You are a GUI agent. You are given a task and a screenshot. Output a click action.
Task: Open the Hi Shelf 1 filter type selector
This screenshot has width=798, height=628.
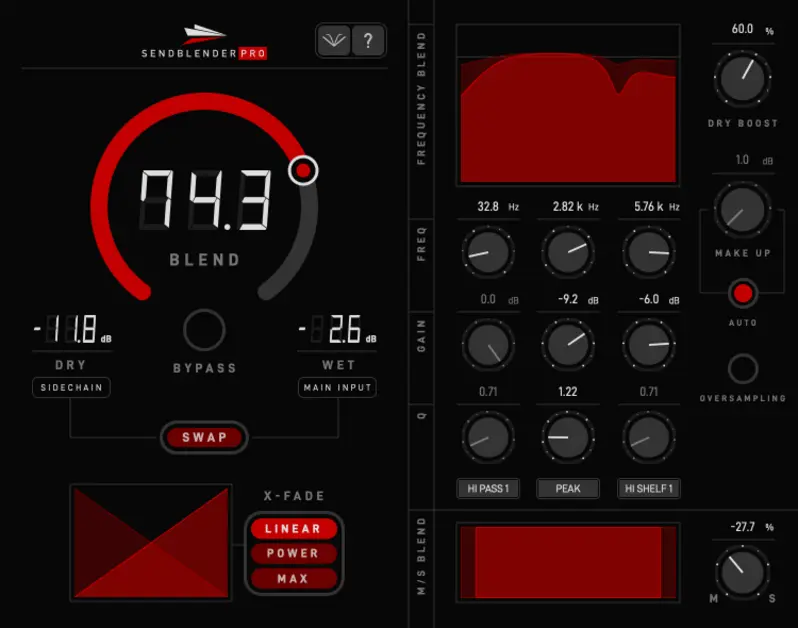coord(649,489)
